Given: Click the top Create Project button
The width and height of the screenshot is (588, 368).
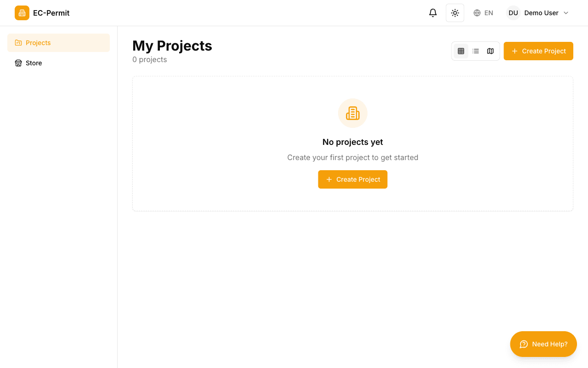Looking at the screenshot, I should point(538,51).
